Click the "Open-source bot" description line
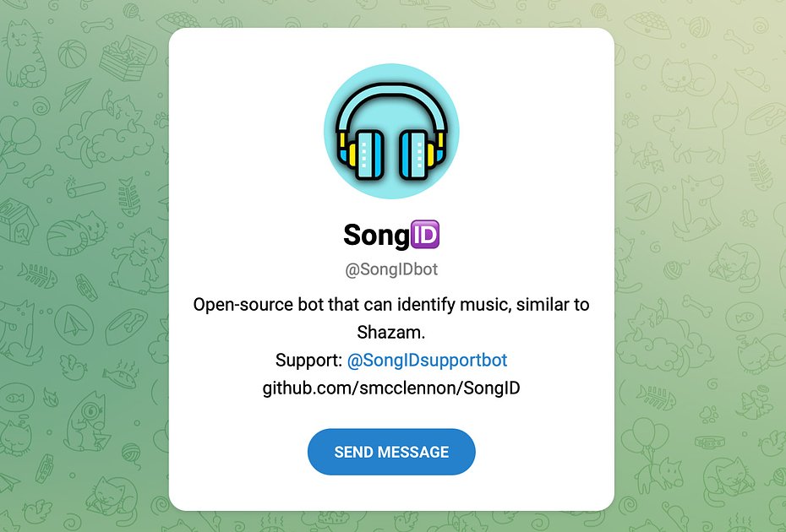786x532 pixels. [x=391, y=305]
